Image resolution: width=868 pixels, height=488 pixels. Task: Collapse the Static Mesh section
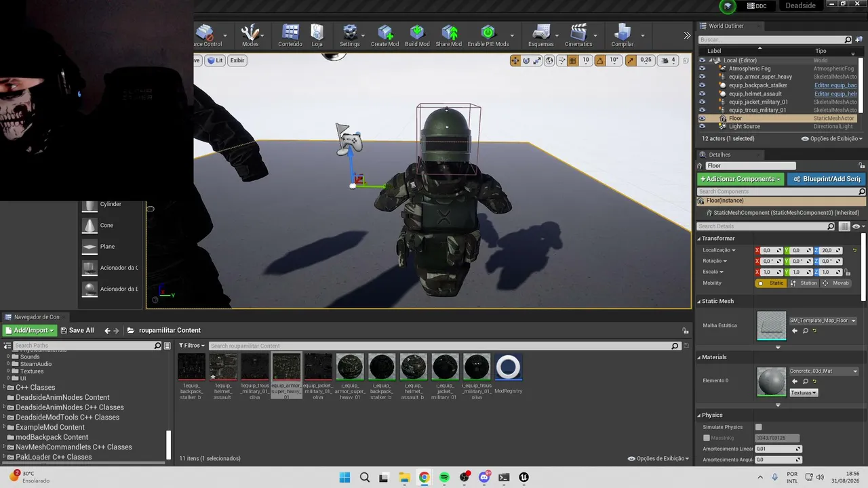699,301
